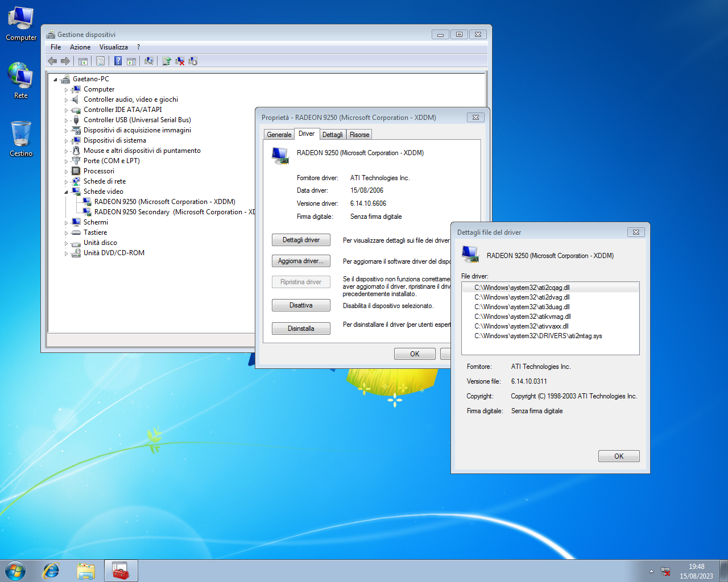Click the Rete desktop icon
Screen dimensions: 728x582
pyautogui.click(x=21, y=81)
